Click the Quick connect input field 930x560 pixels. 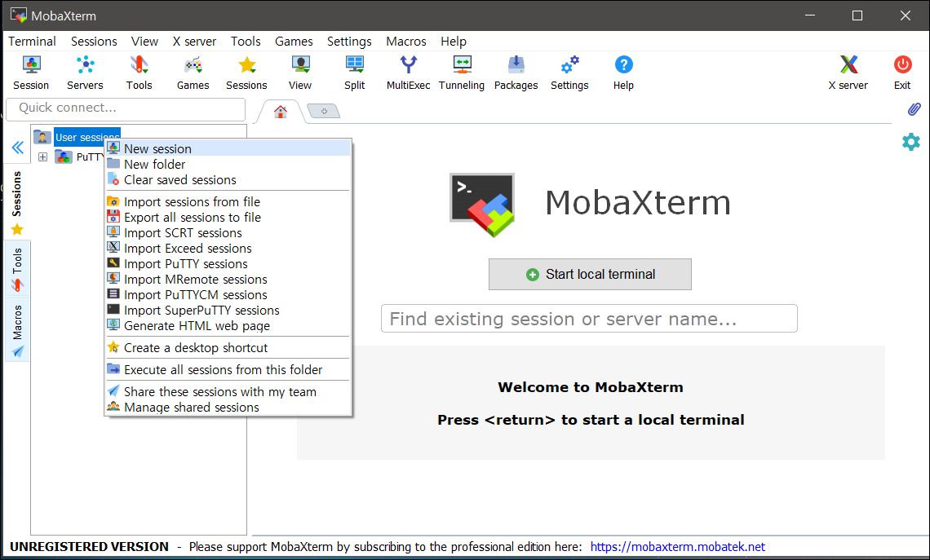pos(126,108)
